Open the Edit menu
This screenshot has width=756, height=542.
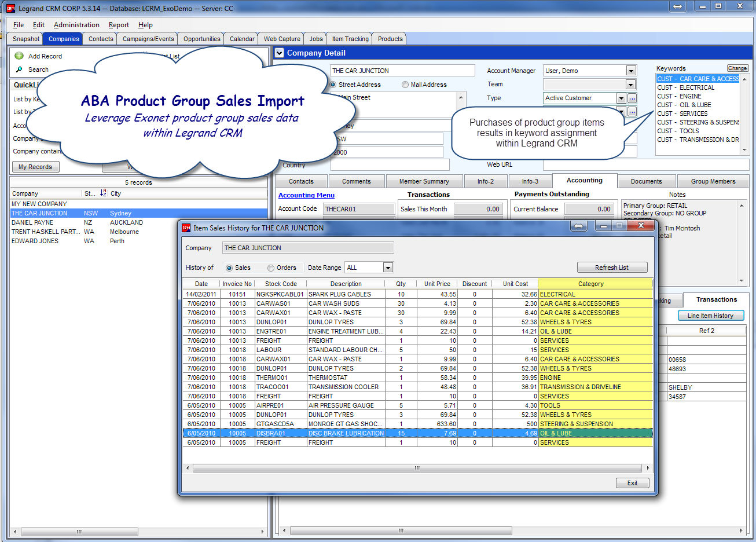point(39,25)
